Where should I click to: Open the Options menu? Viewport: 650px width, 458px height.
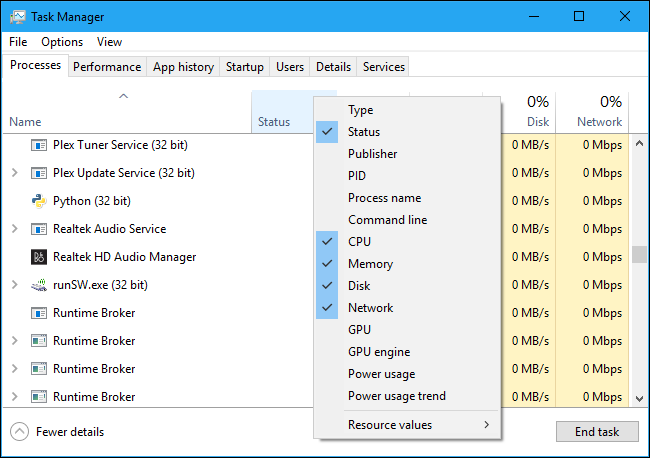62,42
